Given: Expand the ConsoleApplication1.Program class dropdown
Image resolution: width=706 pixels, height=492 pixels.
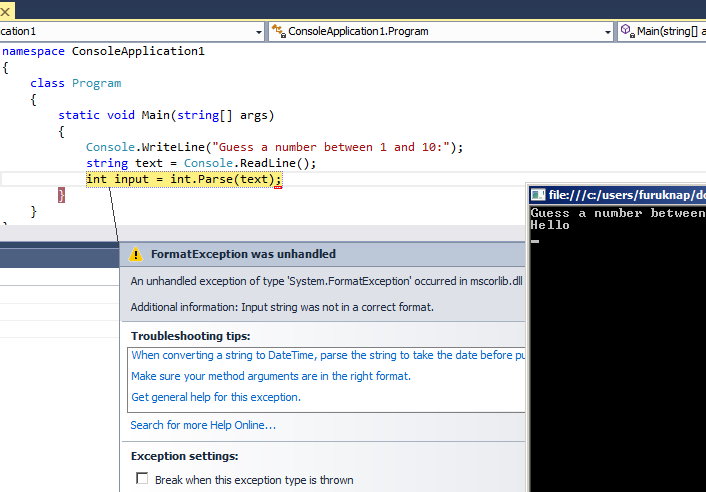Looking at the screenshot, I should tap(607, 32).
